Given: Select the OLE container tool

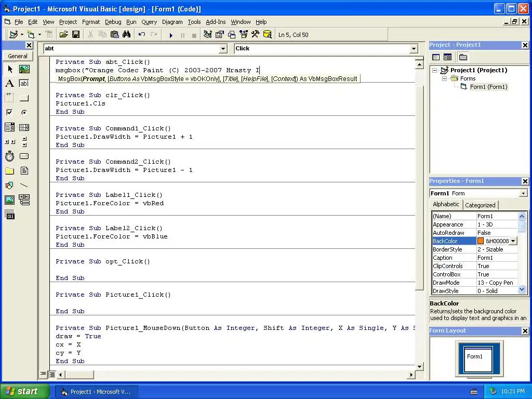Looking at the screenshot, I should (10, 215).
